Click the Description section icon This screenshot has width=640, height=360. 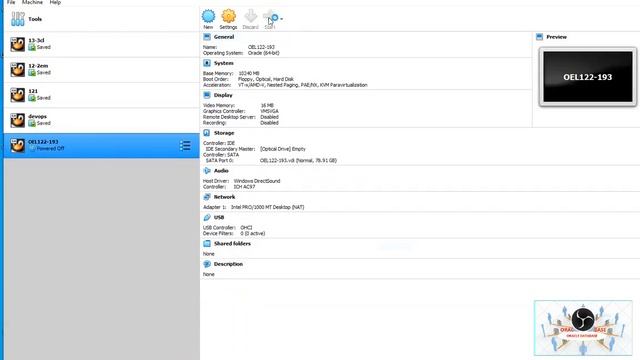pos(207,264)
